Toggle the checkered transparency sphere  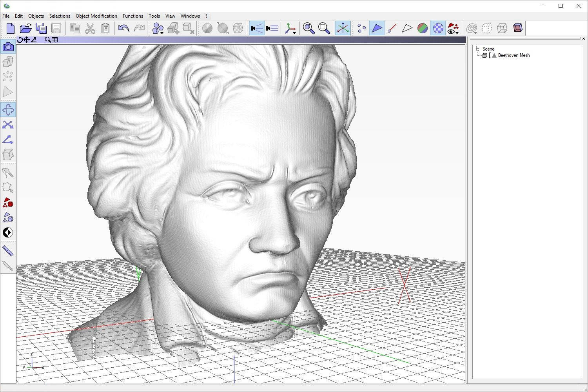click(x=438, y=28)
